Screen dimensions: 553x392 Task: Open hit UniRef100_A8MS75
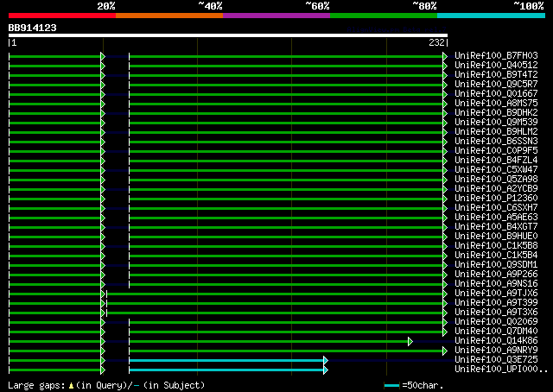click(x=496, y=103)
